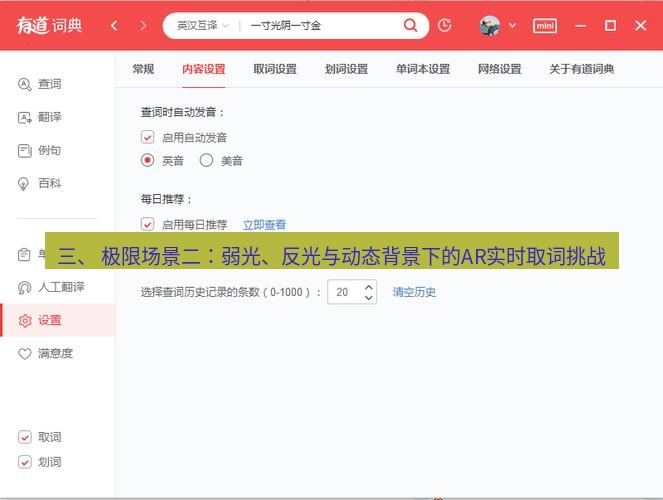Toggle the 启用自动发音 checkbox
663x500 pixels.
click(147, 137)
